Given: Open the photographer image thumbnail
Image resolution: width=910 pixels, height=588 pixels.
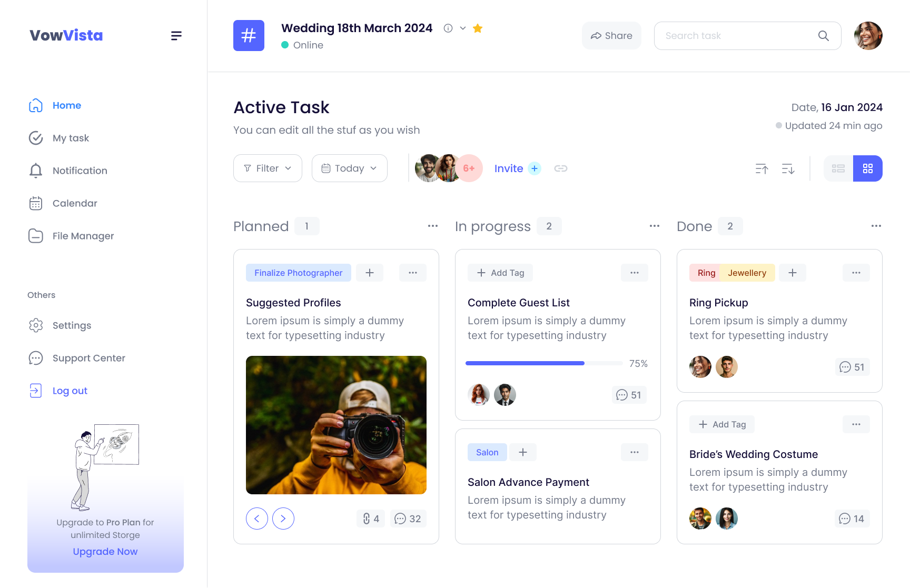Looking at the screenshot, I should [336, 425].
